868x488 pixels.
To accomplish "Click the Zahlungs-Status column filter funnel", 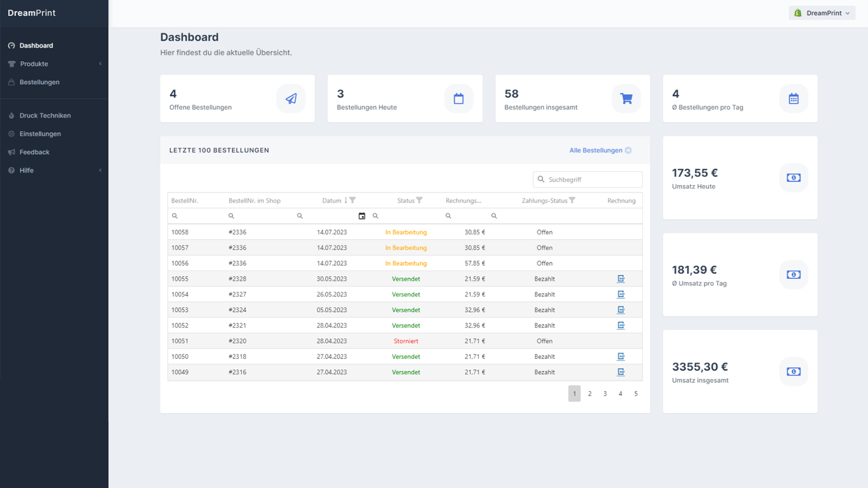I will 572,200.
